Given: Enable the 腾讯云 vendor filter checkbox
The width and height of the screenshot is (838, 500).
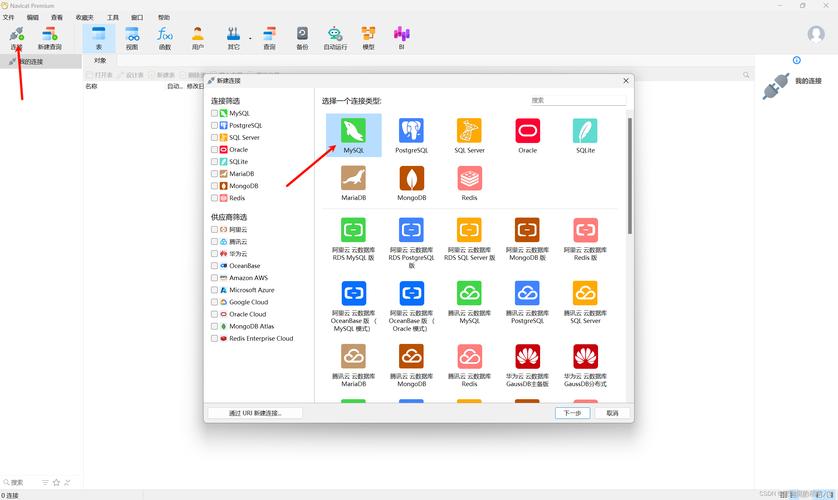Looking at the screenshot, I should (x=214, y=241).
